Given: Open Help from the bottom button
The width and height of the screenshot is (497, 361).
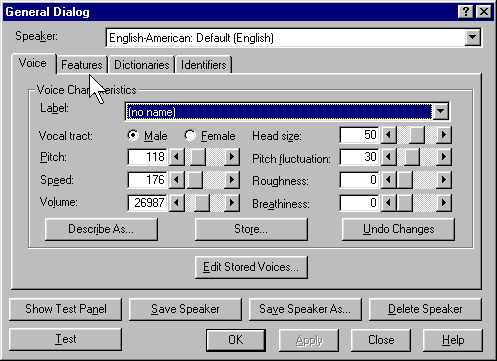Looking at the screenshot, I should pos(453,340).
